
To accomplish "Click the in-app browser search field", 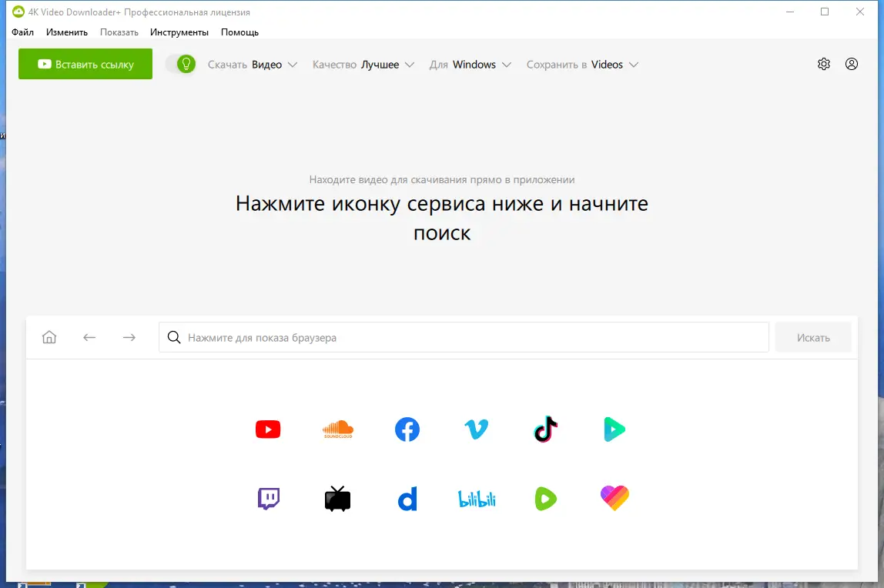I will point(462,337).
